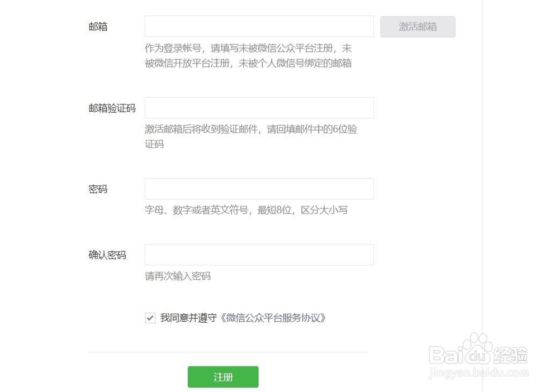559x392 pixels.
Task: Click the 确认密码 field label
Action: [x=107, y=255]
